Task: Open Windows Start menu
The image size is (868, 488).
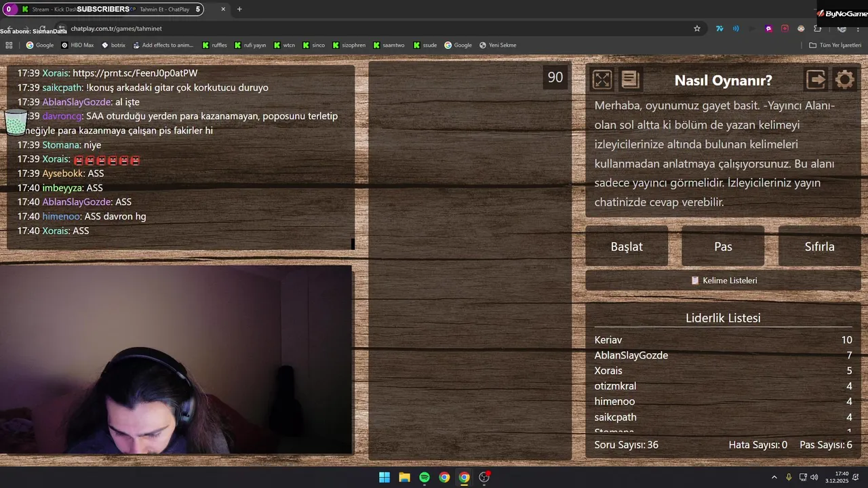Action: click(x=384, y=477)
